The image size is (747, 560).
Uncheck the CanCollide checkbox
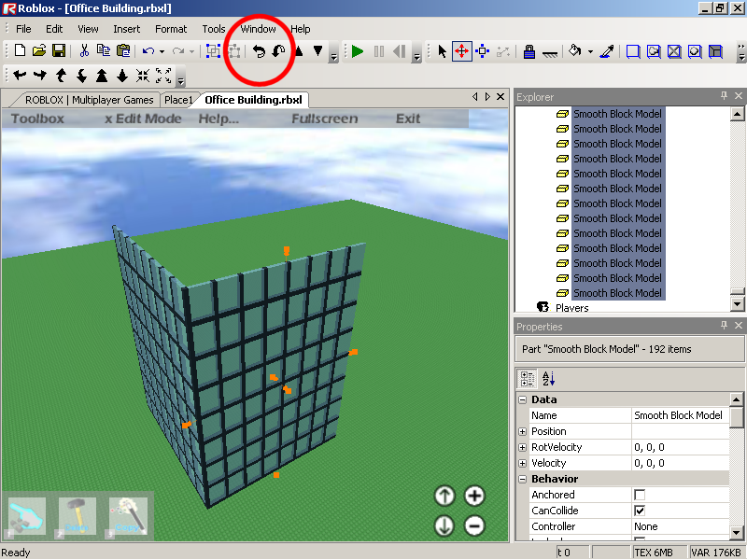click(x=640, y=511)
